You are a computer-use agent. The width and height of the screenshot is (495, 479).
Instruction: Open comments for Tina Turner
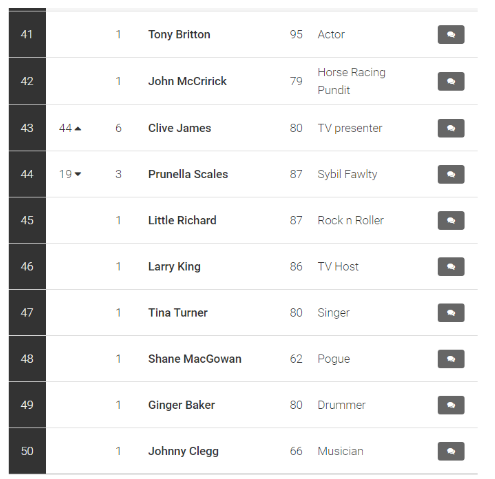point(451,313)
